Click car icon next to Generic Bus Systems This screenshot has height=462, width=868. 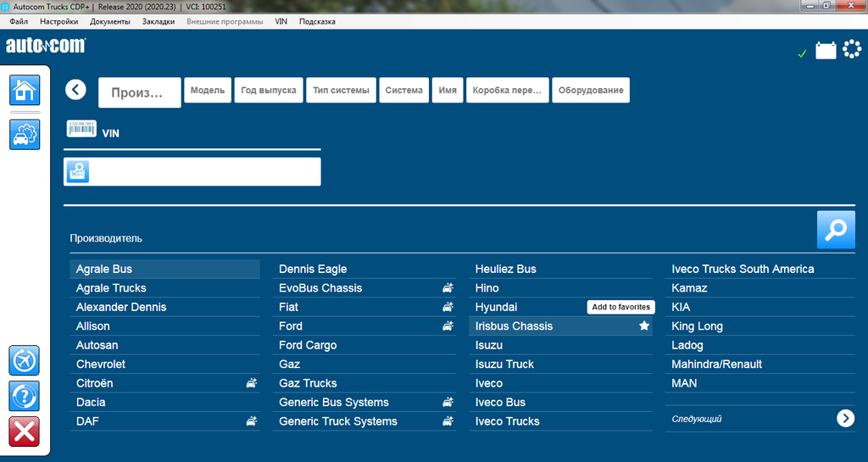tap(448, 403)
